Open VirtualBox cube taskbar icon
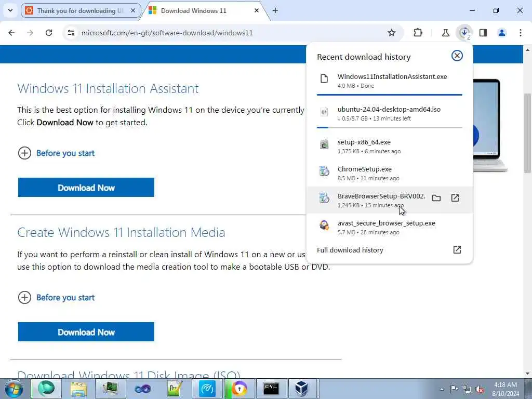 click(301, 389)
